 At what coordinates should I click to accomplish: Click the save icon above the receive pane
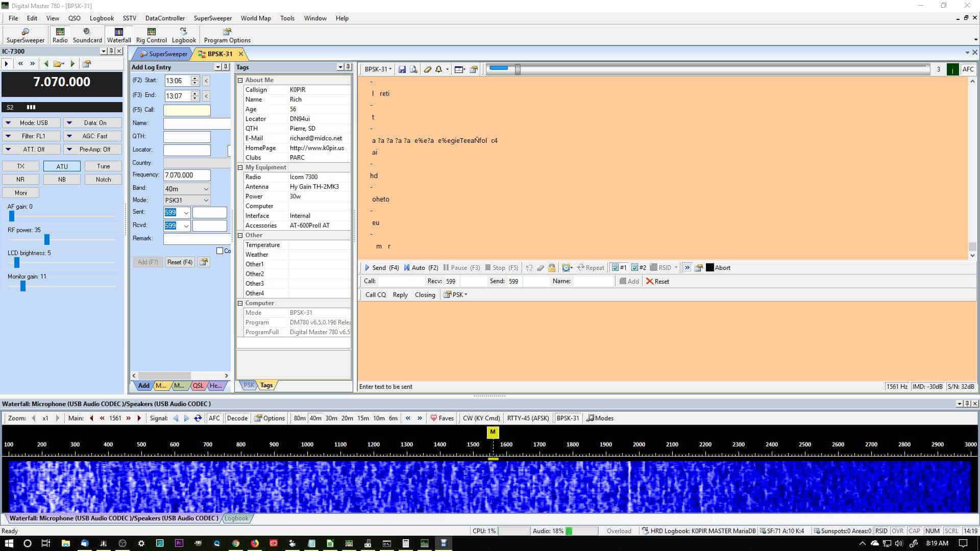click(402, 69)
